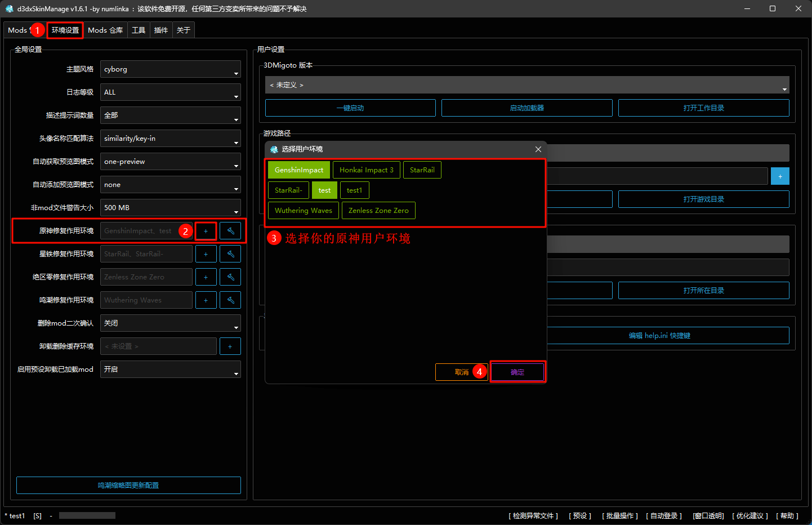Open the 帮助 status bar menu
This screenshot has height=525, width=812.
click(787, 515)
